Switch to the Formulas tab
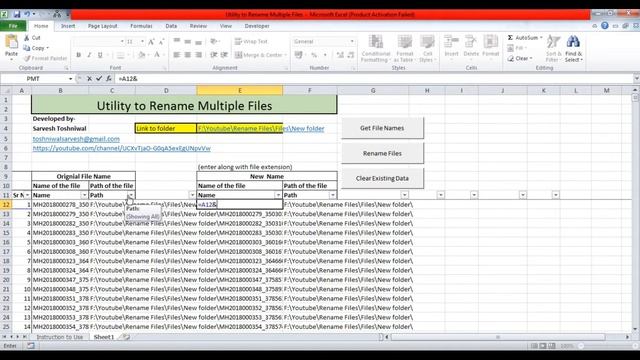Viewport: 640px width, 360px height. (x=141, y=26)
